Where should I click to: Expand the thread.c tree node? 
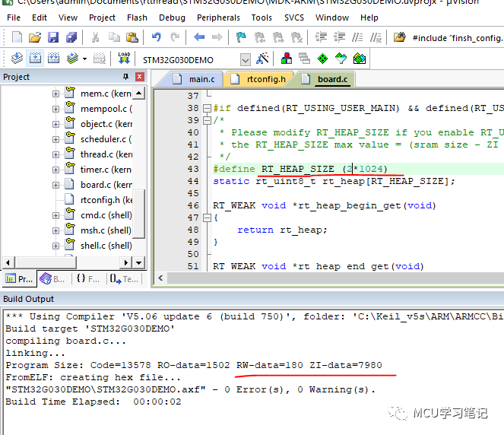point(56,154)
